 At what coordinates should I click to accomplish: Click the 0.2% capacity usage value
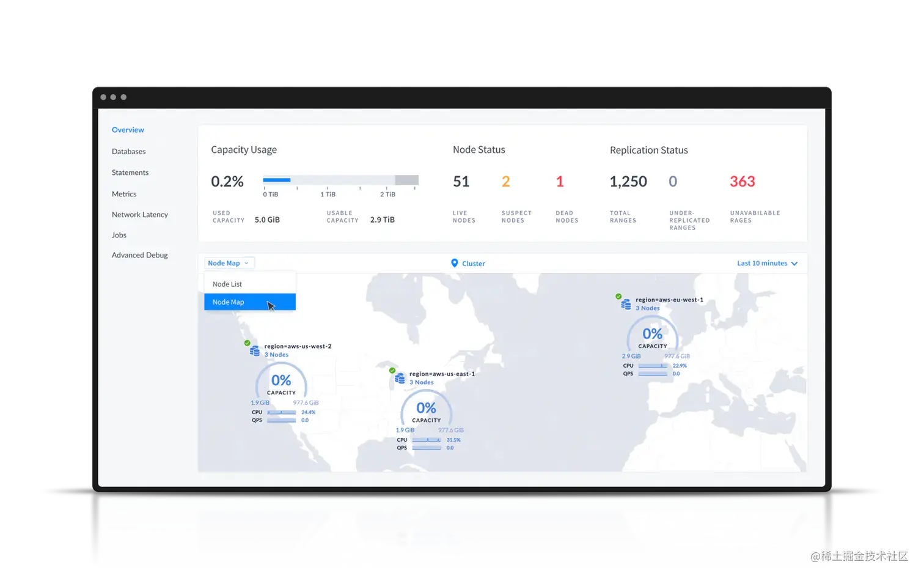227,182
